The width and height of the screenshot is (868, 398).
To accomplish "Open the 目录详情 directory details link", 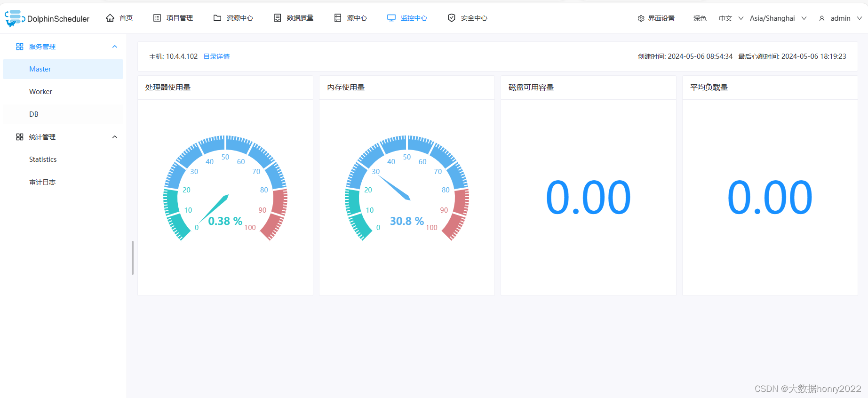I will (x=216, y=56).
